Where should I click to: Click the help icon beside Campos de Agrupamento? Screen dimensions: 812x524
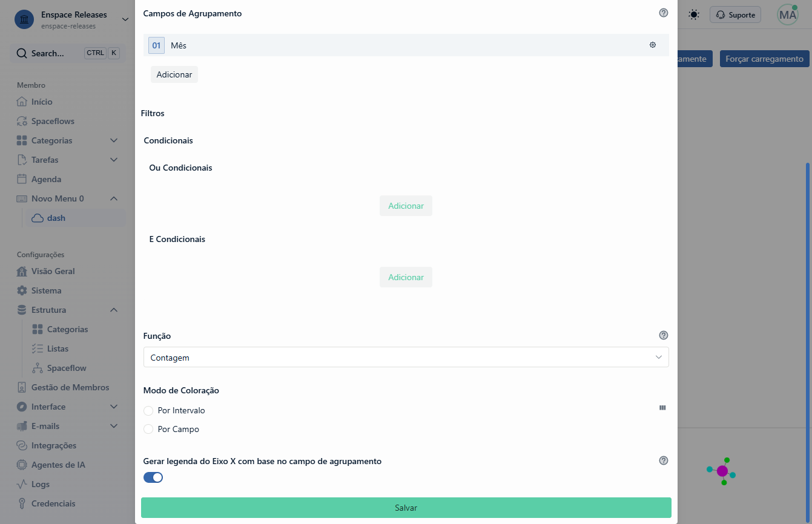coord(664,13)
